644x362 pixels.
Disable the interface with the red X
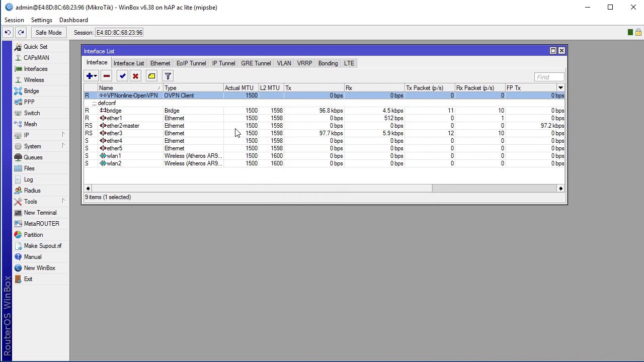click(135, 76)
